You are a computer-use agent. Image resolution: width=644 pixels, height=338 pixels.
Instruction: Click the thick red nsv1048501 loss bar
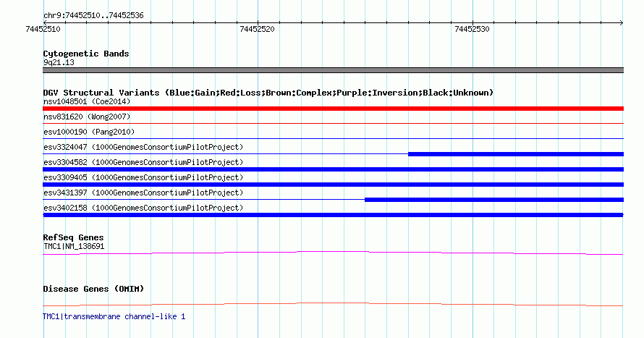[333, 109]
